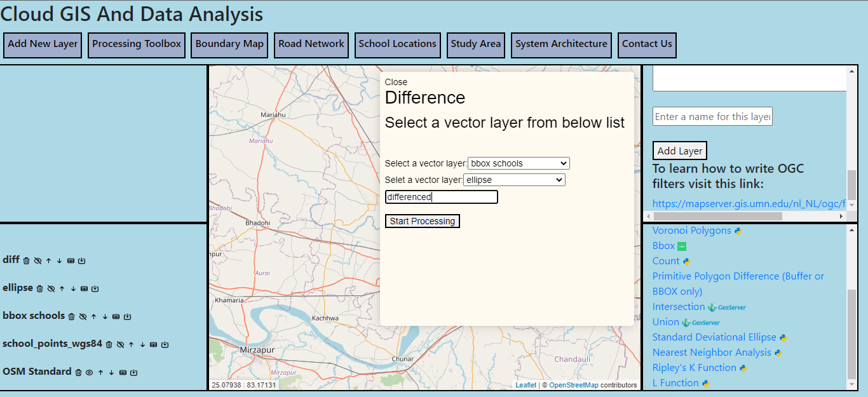This screenshot has height=397, width=868.
Task: Delete the diff layer with trash icon
Action: pyautogui.click(x=27, y=260)
